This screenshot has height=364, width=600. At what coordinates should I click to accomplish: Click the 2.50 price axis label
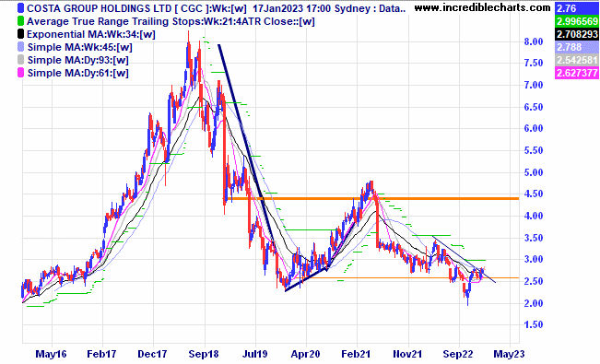(x=534, y=281)
